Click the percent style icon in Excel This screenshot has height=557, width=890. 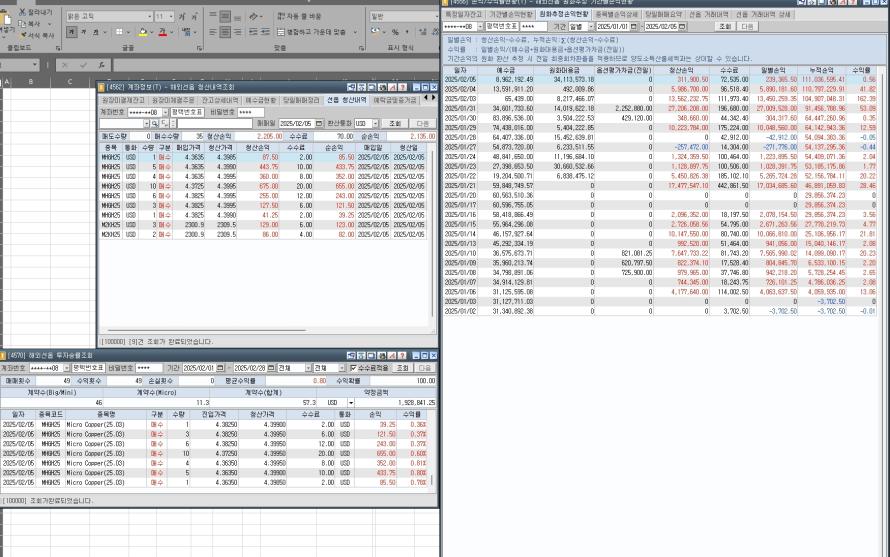pos(395,32)
